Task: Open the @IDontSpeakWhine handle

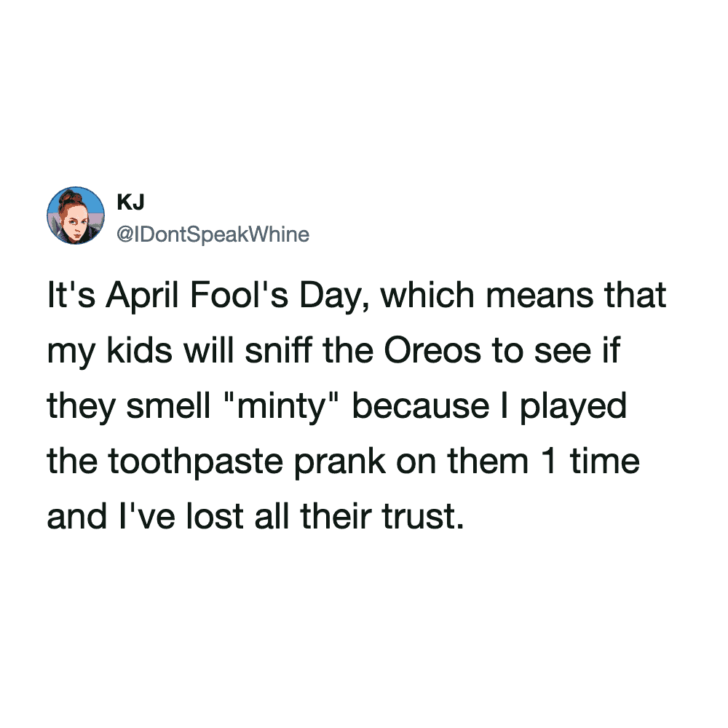Action: pyautogui.click(x=213, y=234)
